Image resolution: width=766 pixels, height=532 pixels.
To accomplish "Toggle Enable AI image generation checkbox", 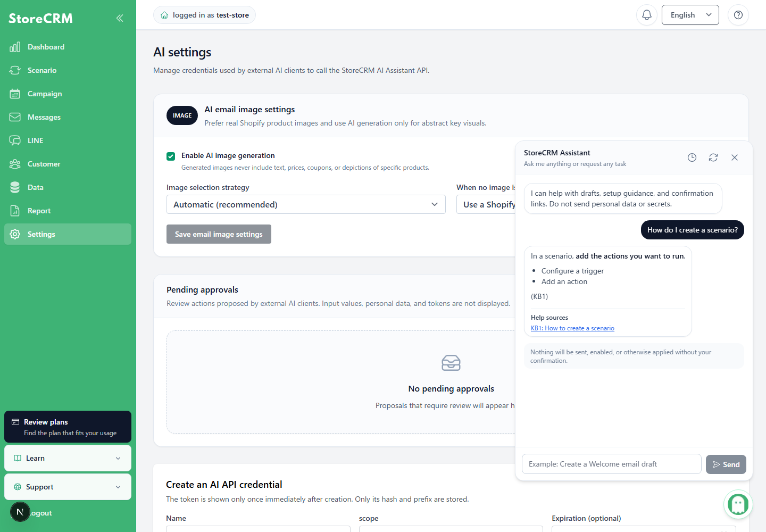I will (x=171, y=156).
